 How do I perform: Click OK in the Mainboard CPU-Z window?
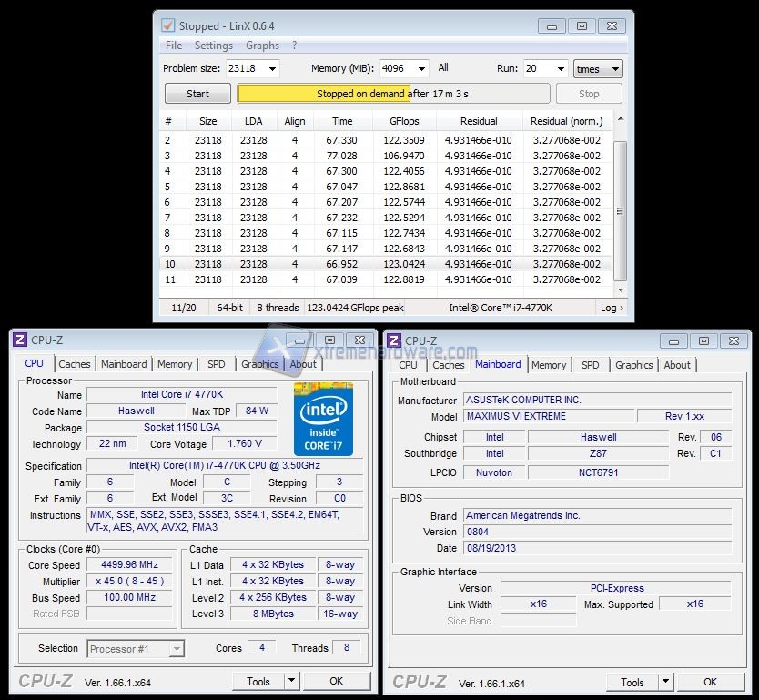tap(710, 682)
